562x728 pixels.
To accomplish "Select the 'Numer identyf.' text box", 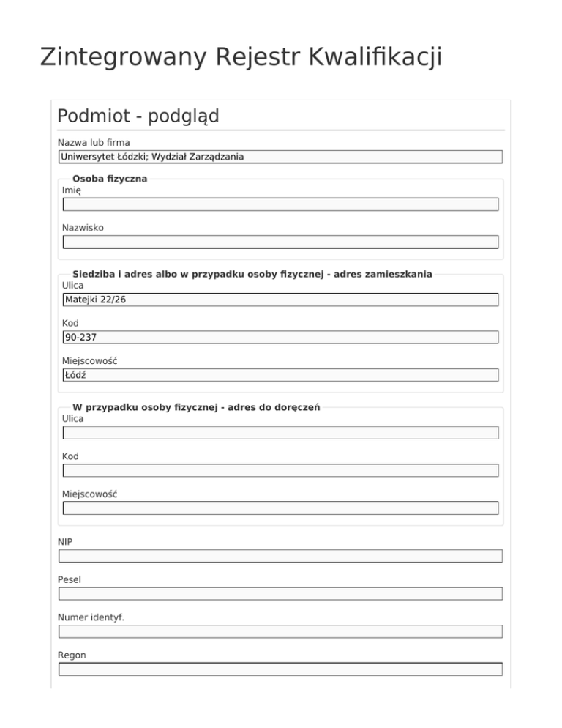I will [x=280, y=631].
